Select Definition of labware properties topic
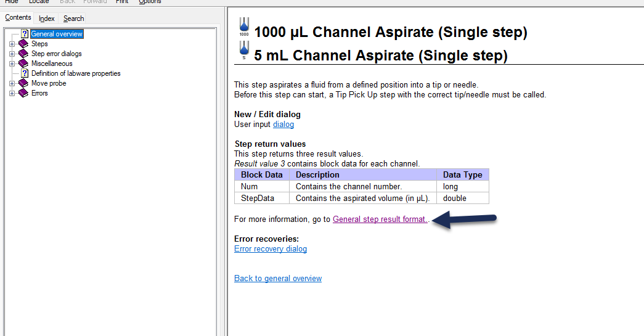 pyautogui.click(x=76, y=73)
